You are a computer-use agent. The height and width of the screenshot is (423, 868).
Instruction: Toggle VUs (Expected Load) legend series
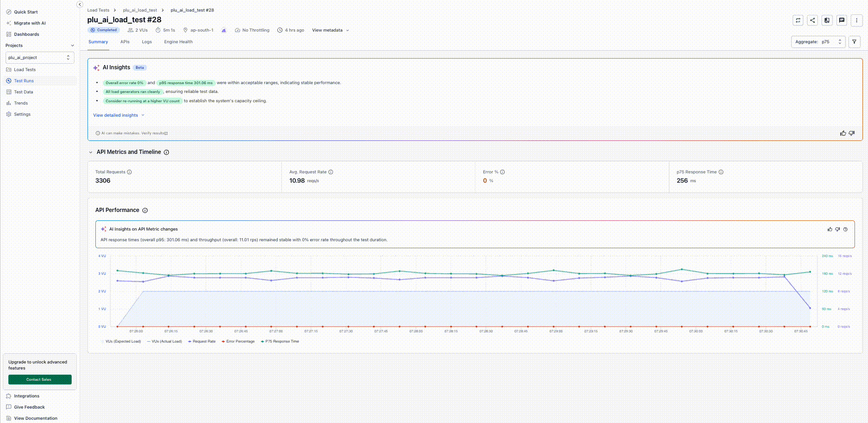pos(121,342)
